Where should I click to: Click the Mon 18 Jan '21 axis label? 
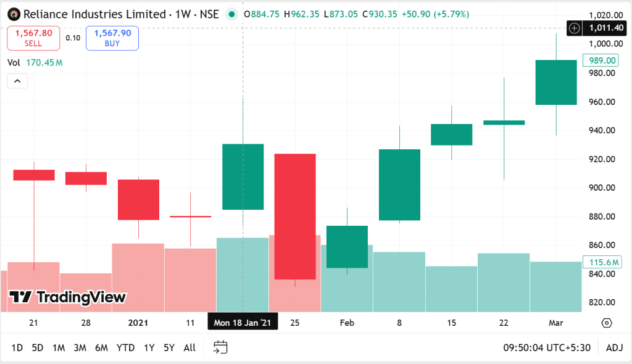point(243,321)
